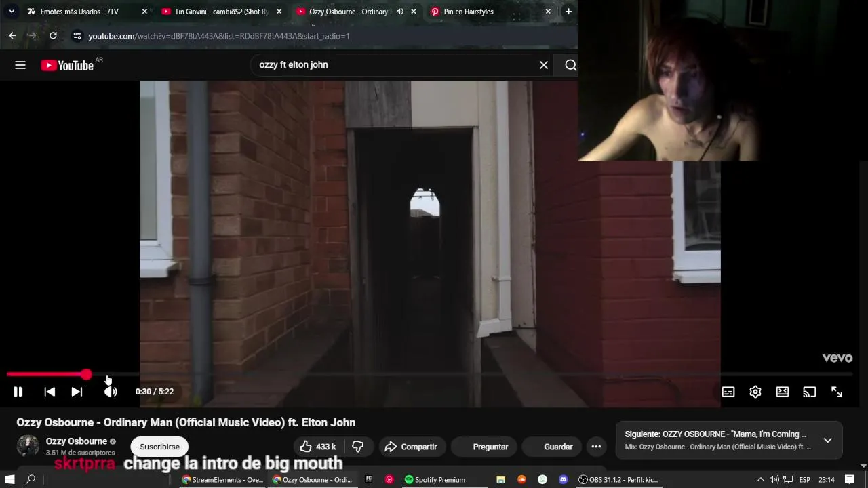This screenshot has height=488, width=868.
Task: Open Ozzy Osbourne channel avatar
Action: 28,446
